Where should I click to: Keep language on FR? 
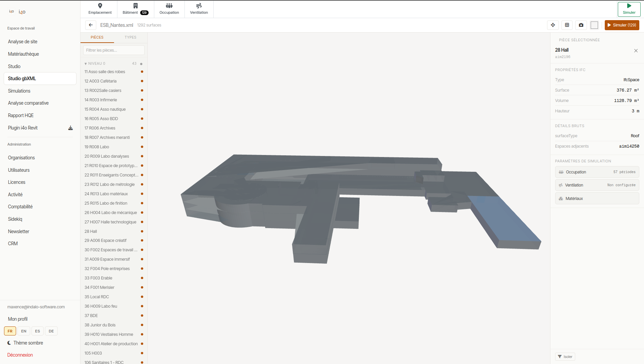pyautogui.click(x=10, y=331)
